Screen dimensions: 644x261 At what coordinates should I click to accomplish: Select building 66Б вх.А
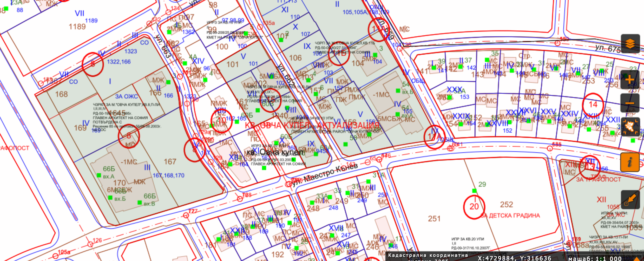click(109, 172)
